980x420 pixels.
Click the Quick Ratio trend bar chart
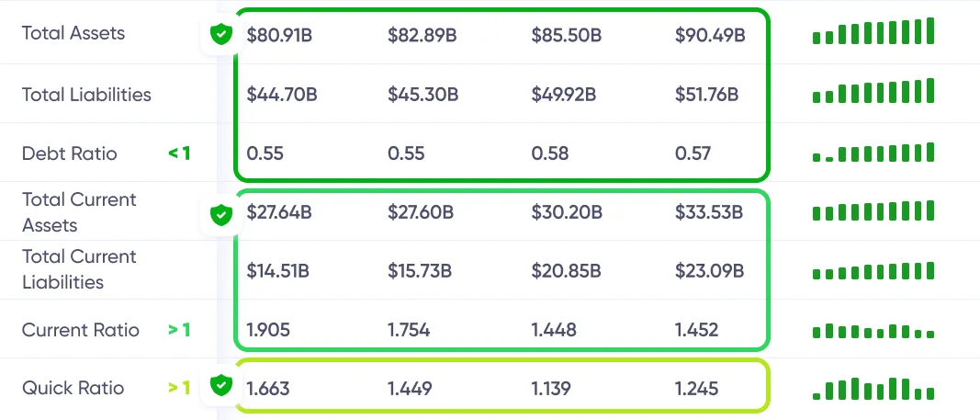point(873,389)
